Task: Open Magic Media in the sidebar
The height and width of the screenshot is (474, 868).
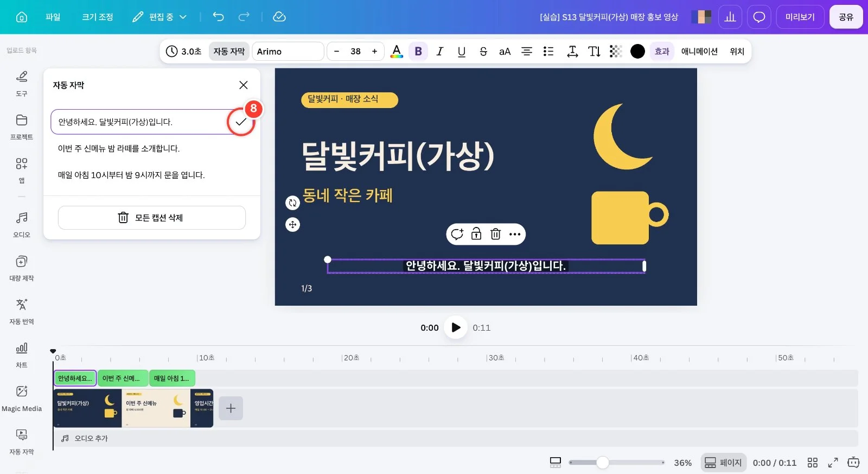Action: pos(22,398)
